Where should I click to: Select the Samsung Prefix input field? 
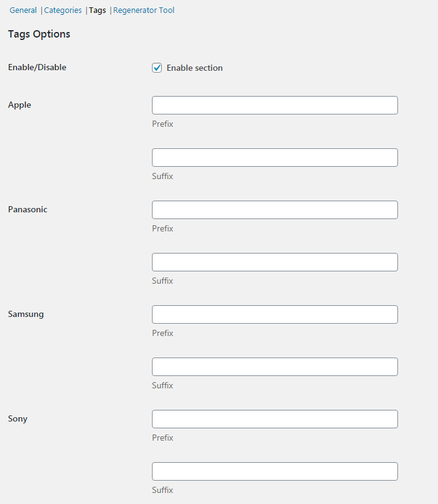coord(275,314)
